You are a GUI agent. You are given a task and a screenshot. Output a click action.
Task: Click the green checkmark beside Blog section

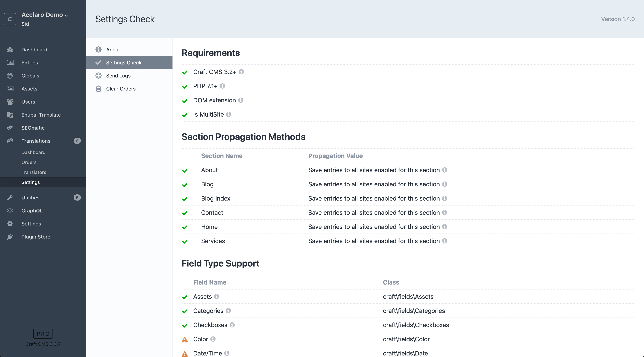pyautogui.click(x=185, y=185)
